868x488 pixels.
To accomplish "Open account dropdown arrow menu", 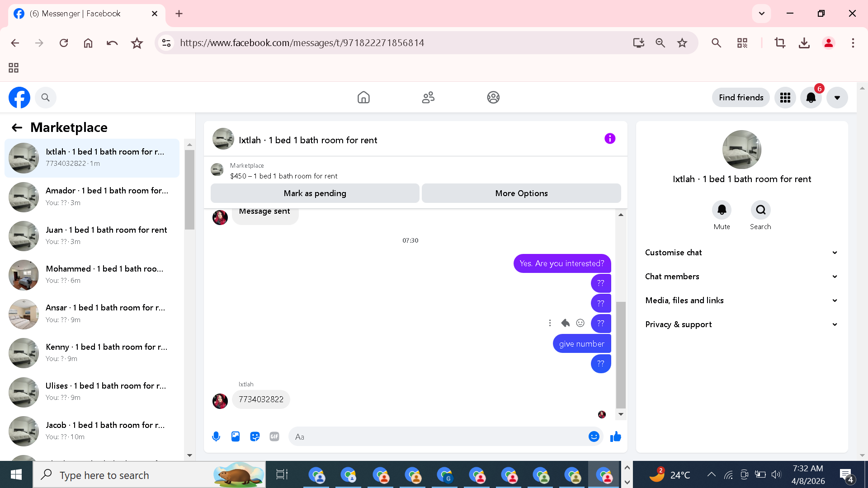I will (x=837, y=98).
